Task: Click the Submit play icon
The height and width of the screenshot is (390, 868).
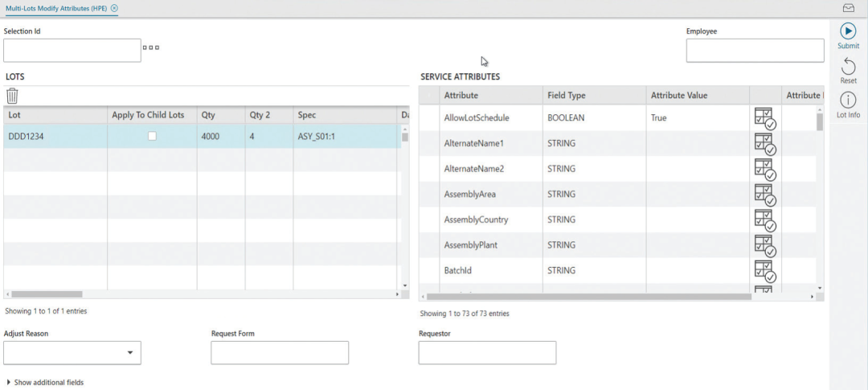Action: pos(848,31)
